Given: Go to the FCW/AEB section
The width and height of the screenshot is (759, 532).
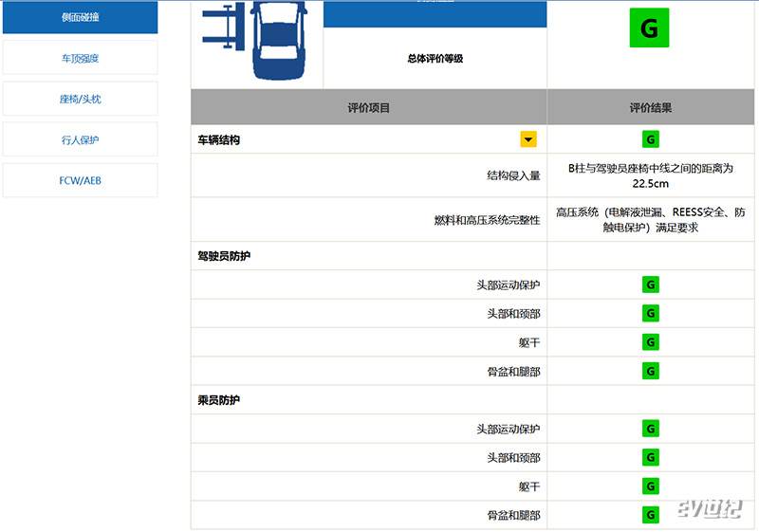Looking at the screenshot, I should tap(81, 180).
